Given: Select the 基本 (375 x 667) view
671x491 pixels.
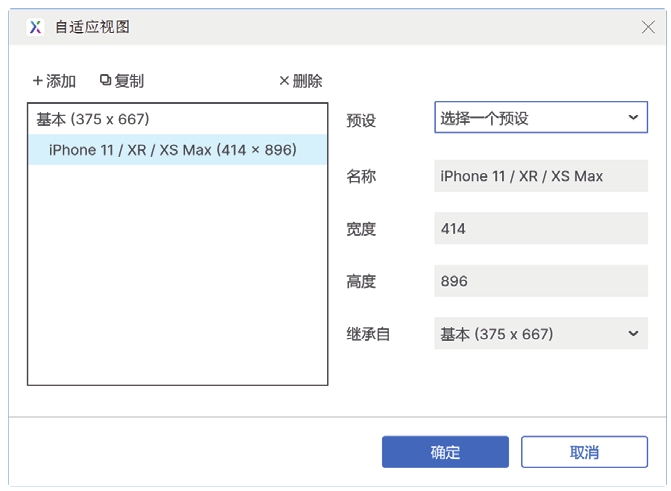Looking at the screenshot, I should 93,119.
